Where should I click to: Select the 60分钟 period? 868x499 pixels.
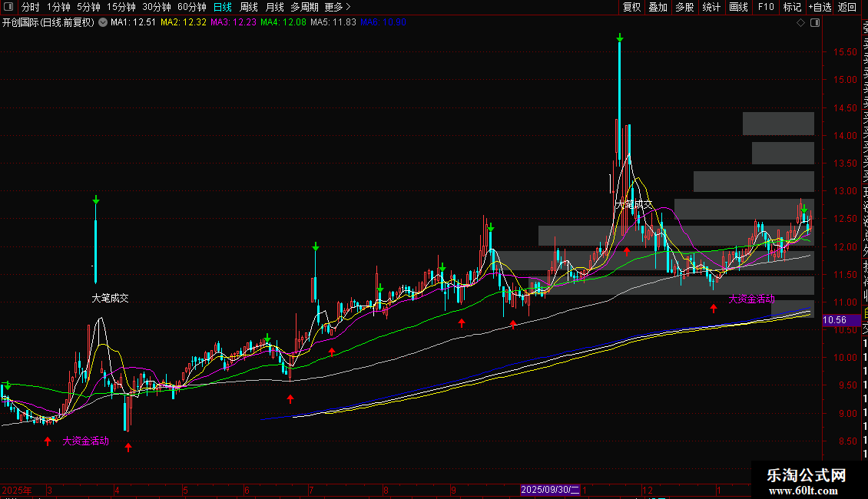click(191, 7)
